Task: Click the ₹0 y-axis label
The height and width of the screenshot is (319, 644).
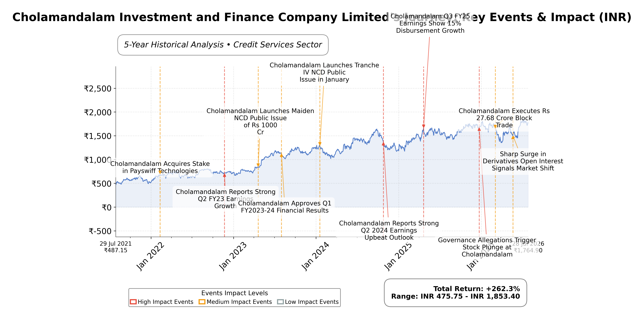Action: pos(106,207)
